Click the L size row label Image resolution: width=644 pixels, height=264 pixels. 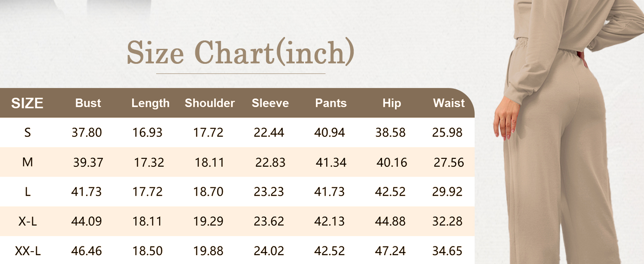click(x=27, y=192)
